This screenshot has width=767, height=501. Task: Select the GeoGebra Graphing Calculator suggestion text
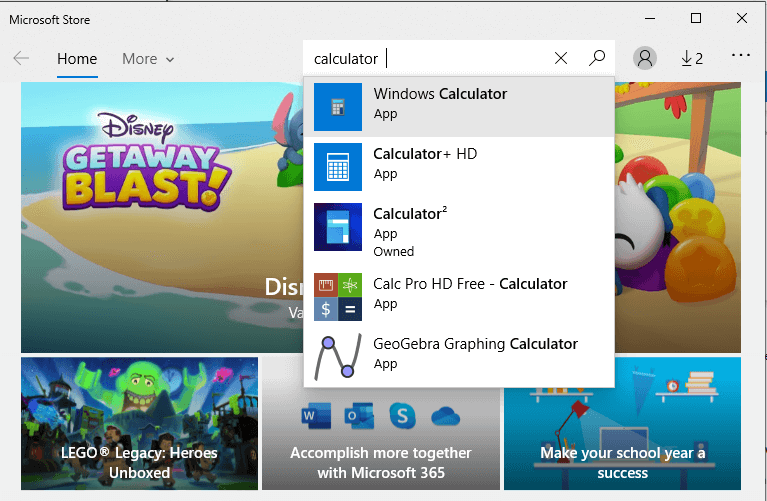pyautogui.click(x=475, y=344)
